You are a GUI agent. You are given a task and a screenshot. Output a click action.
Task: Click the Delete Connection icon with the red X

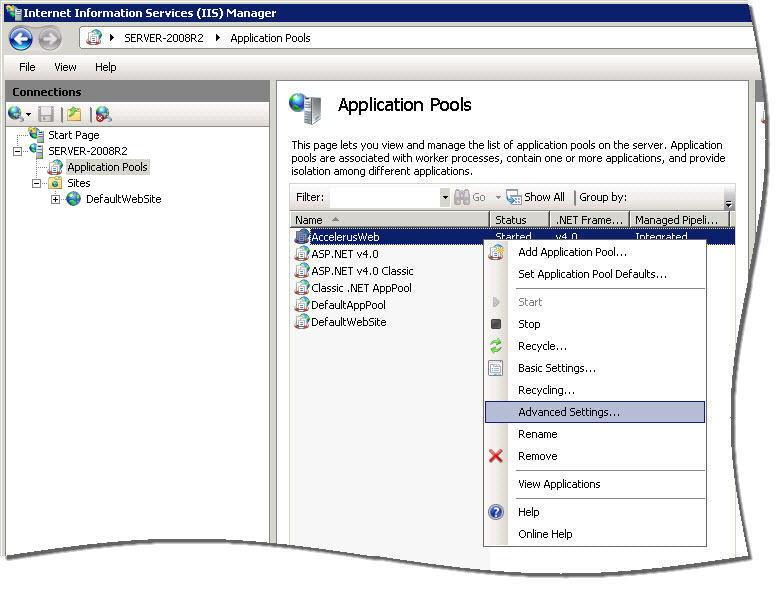coord(104,114)
